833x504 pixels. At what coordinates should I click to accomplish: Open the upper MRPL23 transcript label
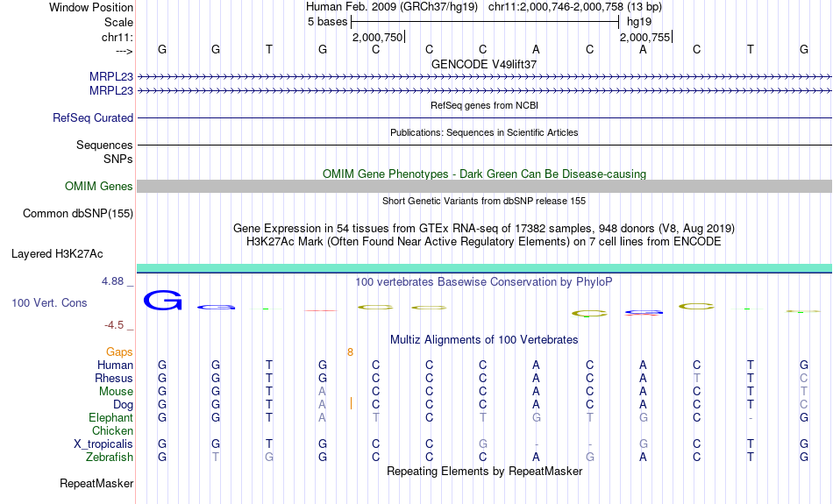(111, 77)
